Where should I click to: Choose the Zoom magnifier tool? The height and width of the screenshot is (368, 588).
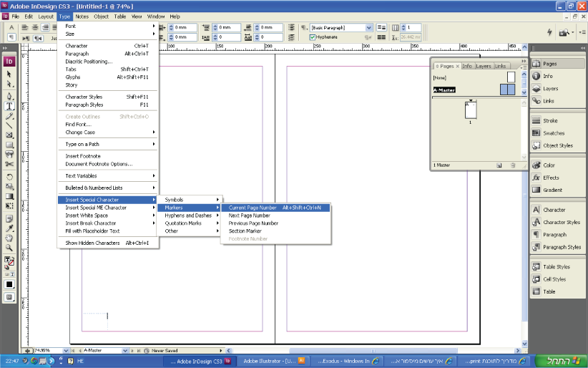(x=10, y=248)
